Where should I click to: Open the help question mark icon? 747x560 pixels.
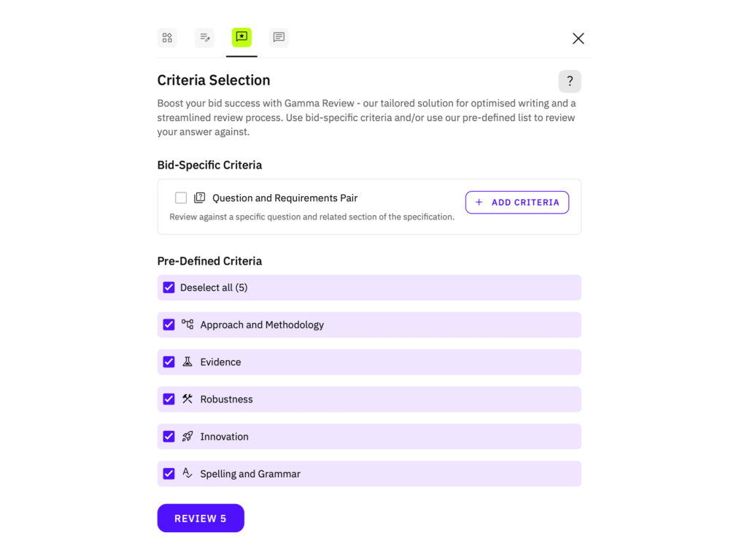pyautogui.click(x=570, y=81)
